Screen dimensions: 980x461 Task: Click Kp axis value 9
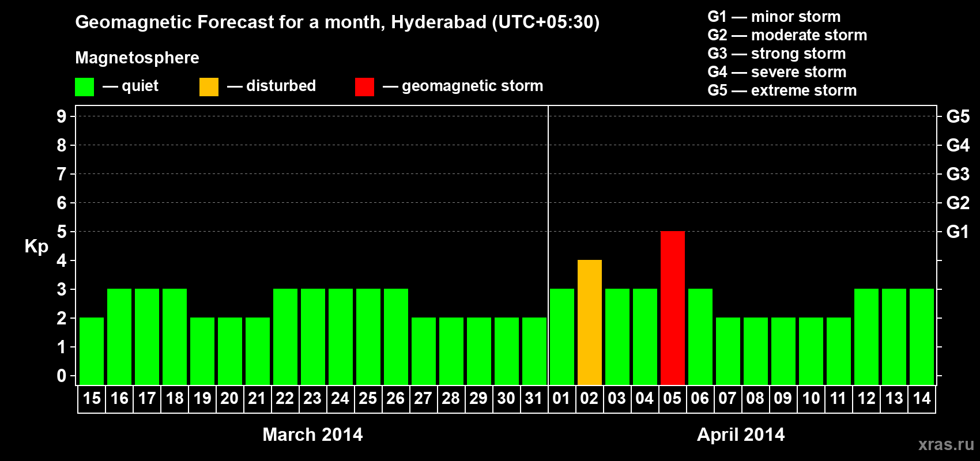[62, 116]
